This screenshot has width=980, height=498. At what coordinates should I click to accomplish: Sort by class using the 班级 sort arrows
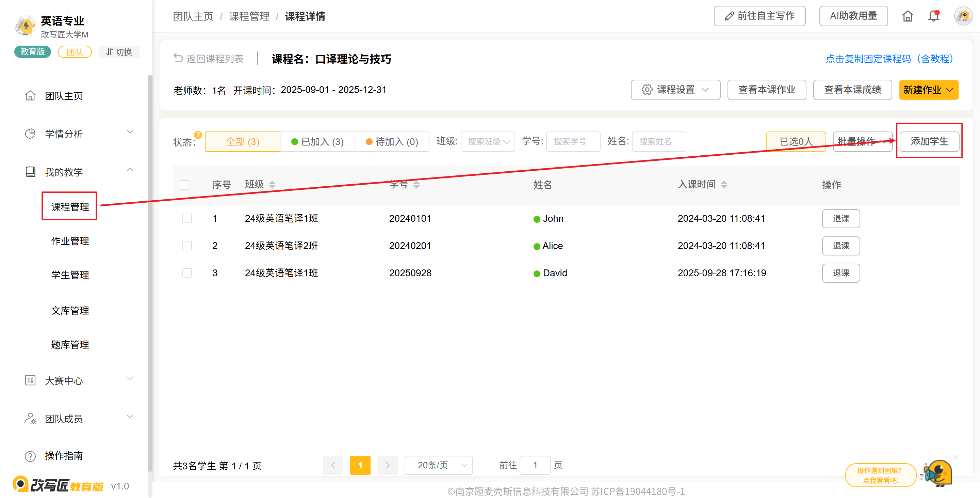click(272, 185)
